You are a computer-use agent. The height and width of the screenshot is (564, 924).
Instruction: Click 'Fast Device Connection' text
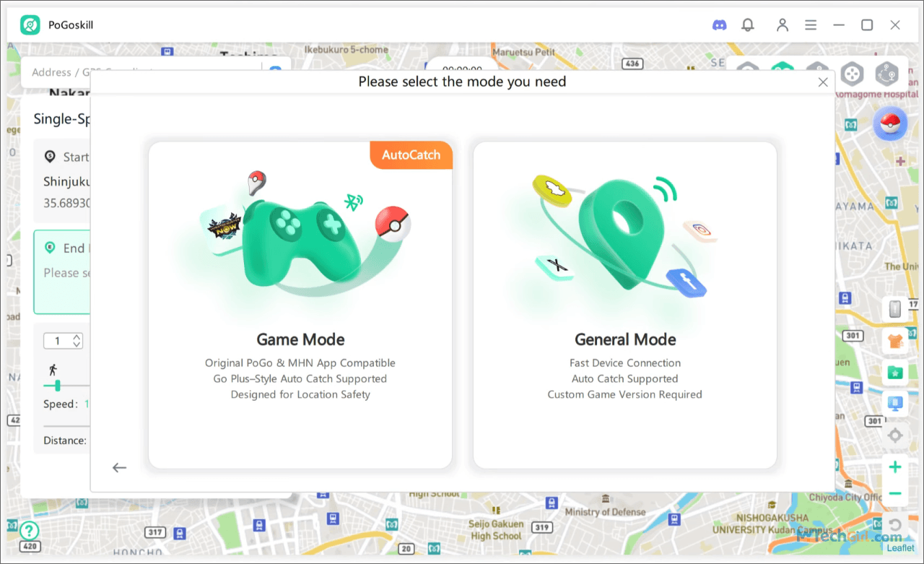(x=625, y=363)
